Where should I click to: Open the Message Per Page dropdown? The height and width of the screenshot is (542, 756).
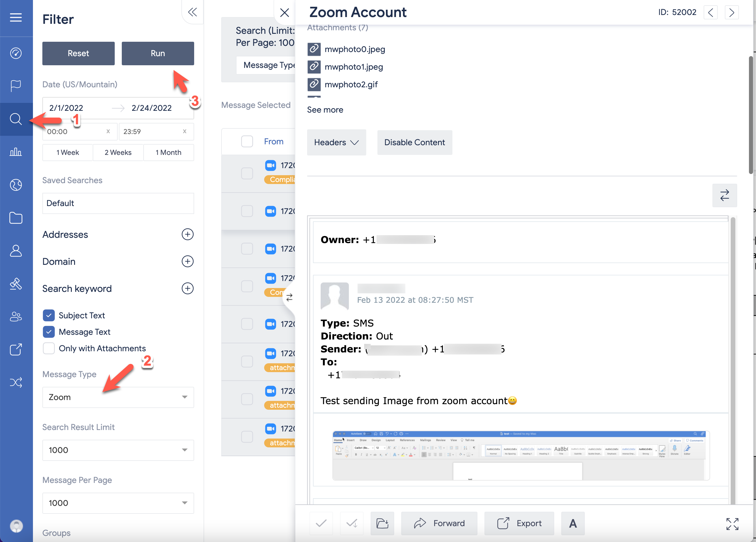pyautogui.click(x=118, y=503)
